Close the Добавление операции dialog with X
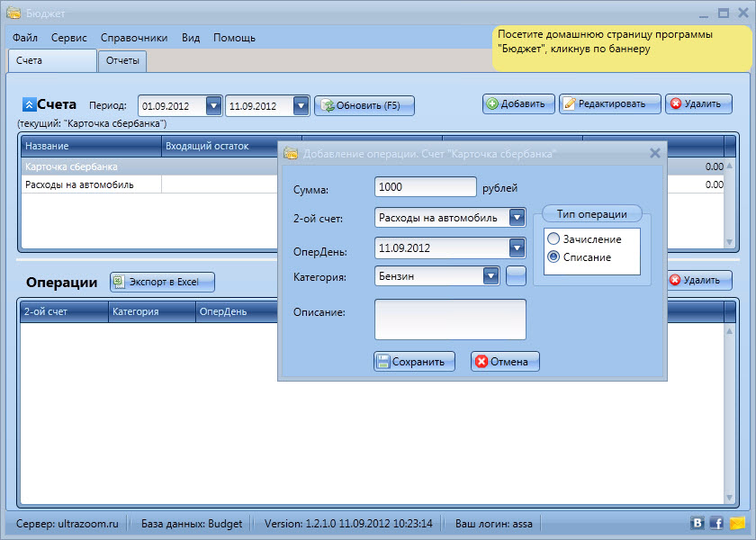The width and height of the screenshot is (756, 540). point(655,154)
